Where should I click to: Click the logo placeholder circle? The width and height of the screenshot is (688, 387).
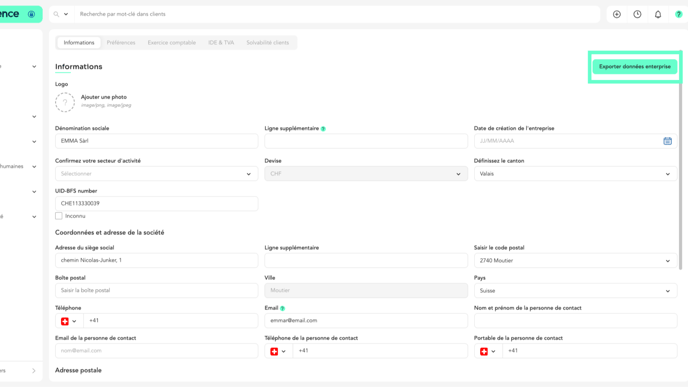[x=65, y=102]
